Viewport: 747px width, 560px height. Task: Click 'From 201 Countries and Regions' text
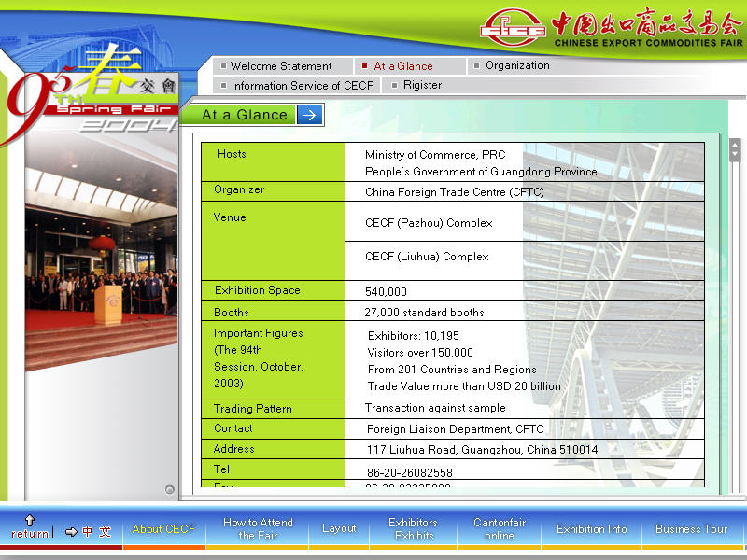(452, 369)
